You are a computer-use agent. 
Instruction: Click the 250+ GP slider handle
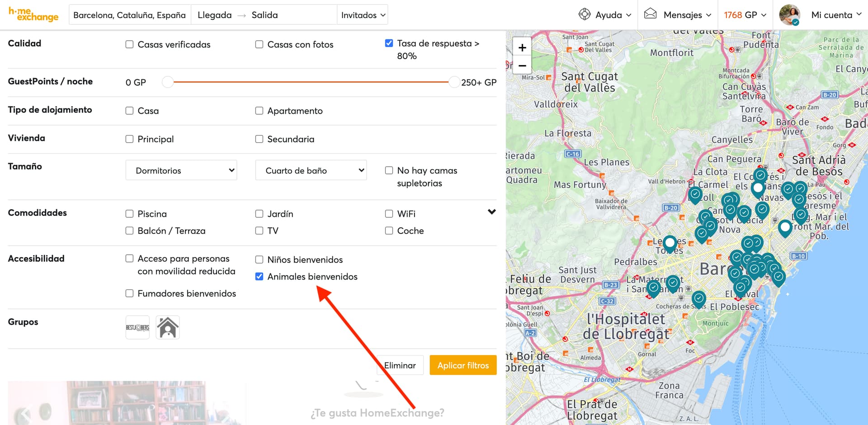click(x=454, y=82)
